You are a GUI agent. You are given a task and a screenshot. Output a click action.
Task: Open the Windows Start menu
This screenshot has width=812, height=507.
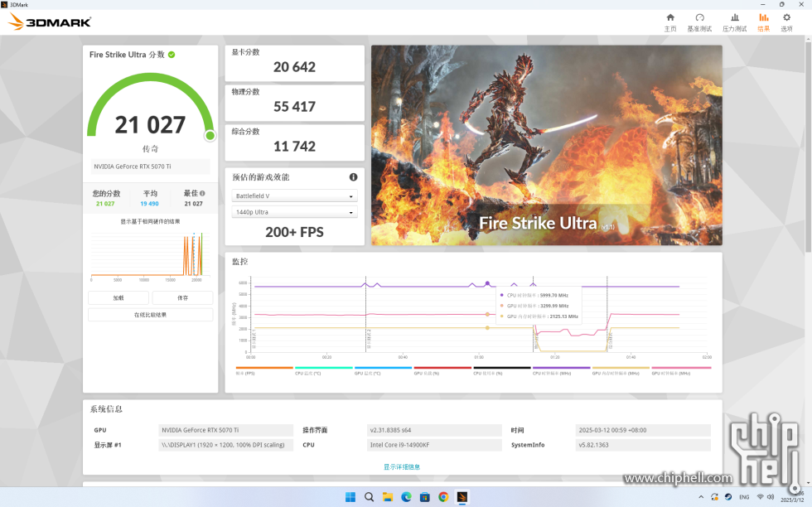[x=350, y=497]
